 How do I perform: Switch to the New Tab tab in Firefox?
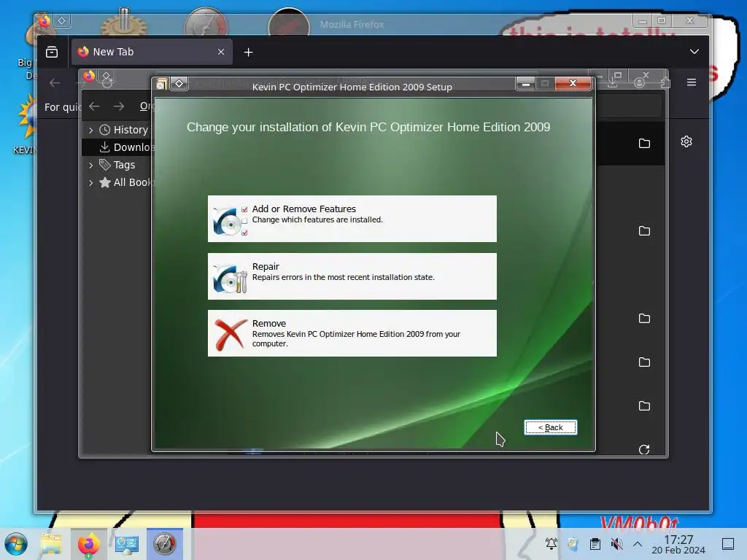(152, 52)
